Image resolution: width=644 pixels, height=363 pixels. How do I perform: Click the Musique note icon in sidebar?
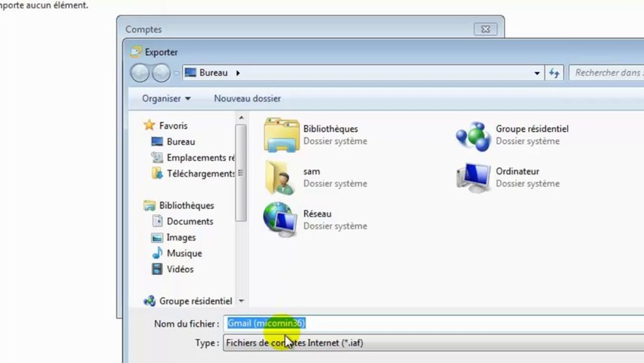click(x=158, y=253)
